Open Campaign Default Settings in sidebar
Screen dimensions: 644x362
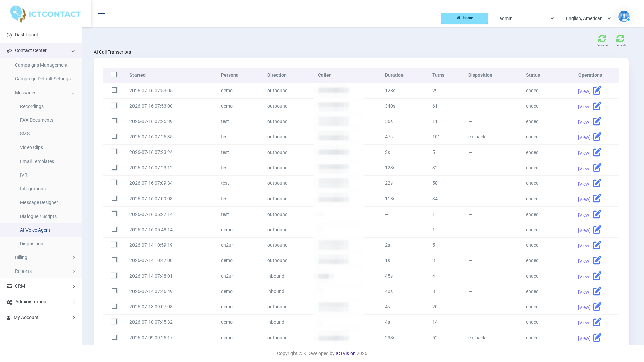pyautogui.click(x=43, y=79)
